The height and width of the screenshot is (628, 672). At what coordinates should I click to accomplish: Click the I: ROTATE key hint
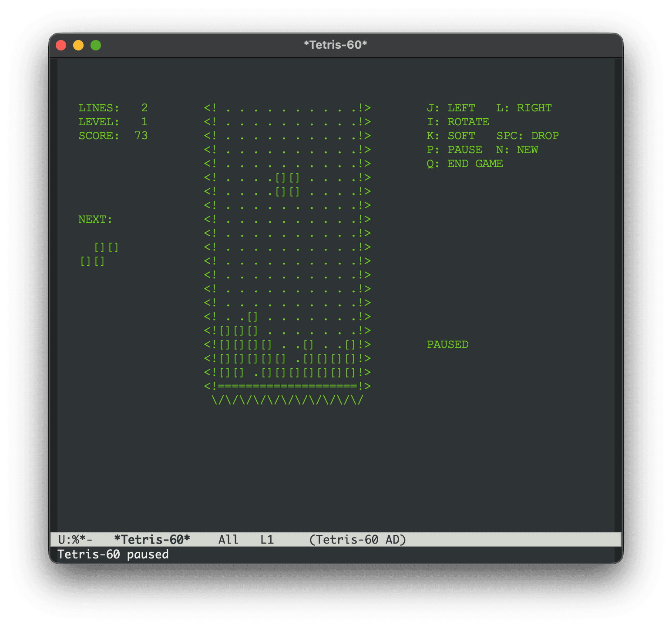tap(458, 122)
